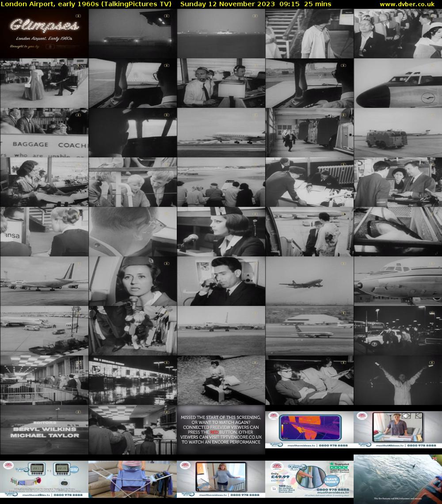The image size is (442, 504).
Task: Select the jet taking off on runway frame
Action: pos(221,133)
